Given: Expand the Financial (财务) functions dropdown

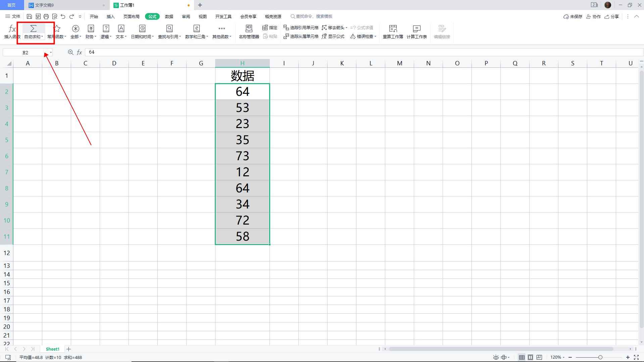Looking at the screenshot, I should [x=91, y=32].
